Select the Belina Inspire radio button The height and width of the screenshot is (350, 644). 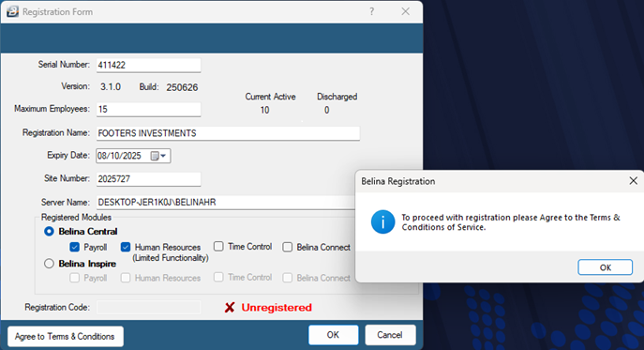(49, 264)
